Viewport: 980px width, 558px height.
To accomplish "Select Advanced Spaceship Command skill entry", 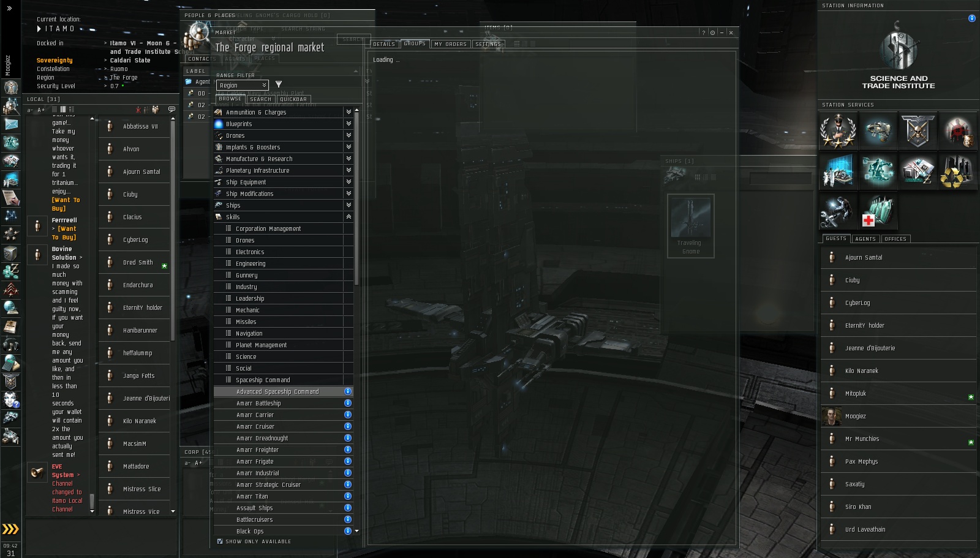I will coord(284,391).
